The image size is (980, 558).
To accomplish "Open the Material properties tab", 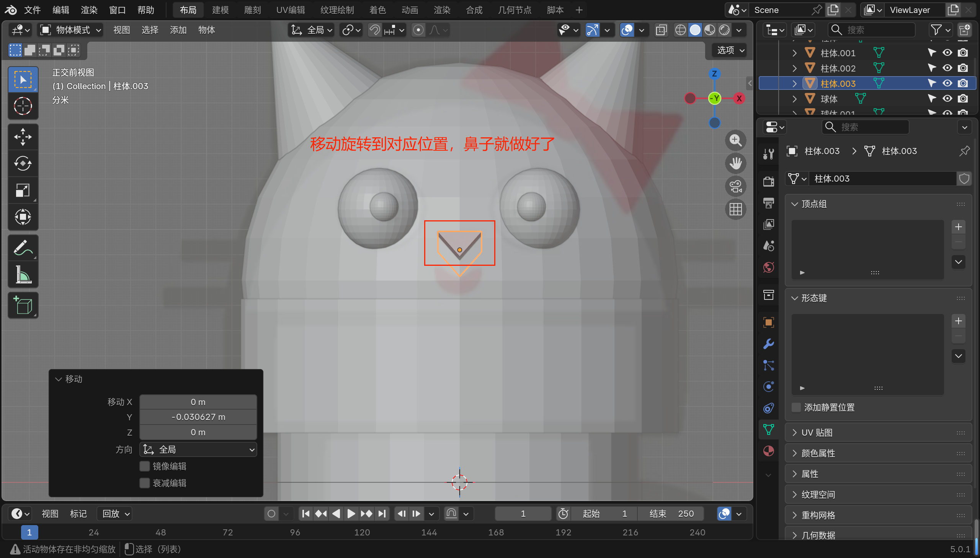I will [769, 451].
